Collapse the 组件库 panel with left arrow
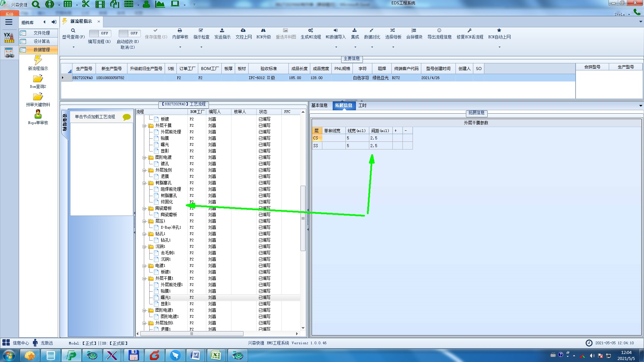This screenshot has width=644, height=362. [x=44, y=22]
